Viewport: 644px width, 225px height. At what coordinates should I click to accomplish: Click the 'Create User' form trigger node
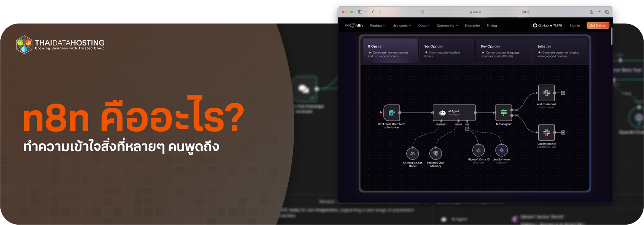click(392, 112)
